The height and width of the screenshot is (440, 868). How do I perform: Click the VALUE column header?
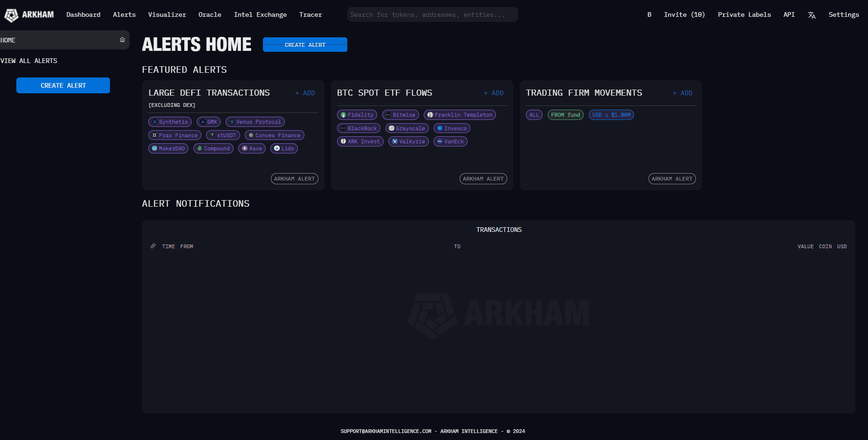pos(806,246)
